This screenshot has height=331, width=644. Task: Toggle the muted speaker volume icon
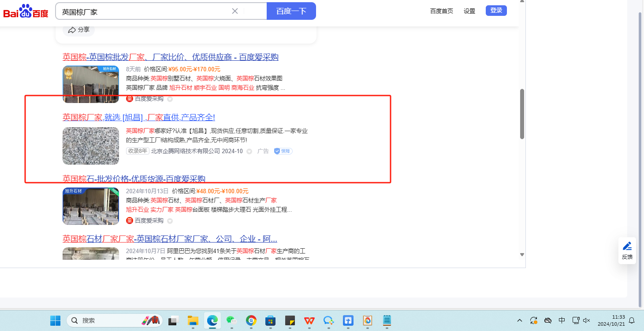coord(587,320)
